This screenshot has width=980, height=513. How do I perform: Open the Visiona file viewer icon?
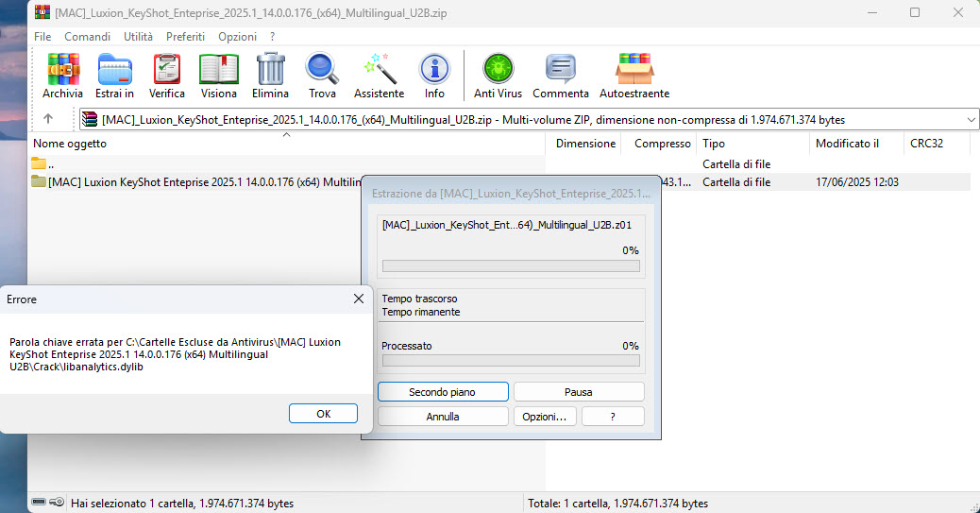pos(219,70)
